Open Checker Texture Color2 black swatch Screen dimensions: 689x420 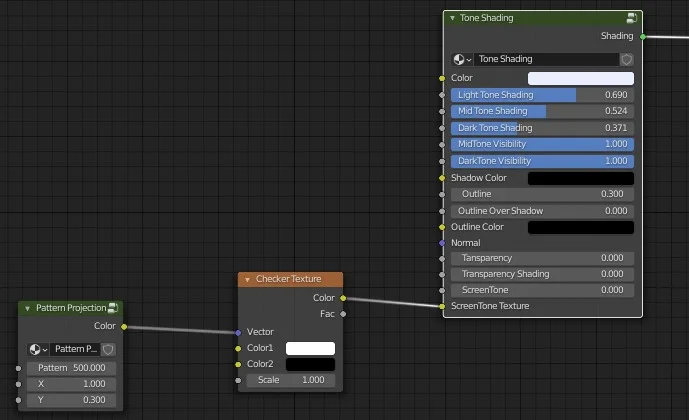310,364
